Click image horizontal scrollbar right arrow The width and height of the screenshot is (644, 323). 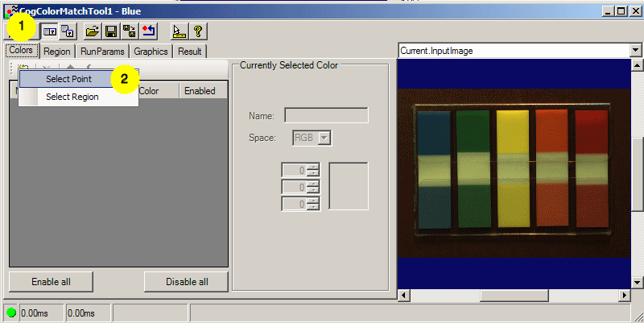pyautogui.click(x=625, y=295)
